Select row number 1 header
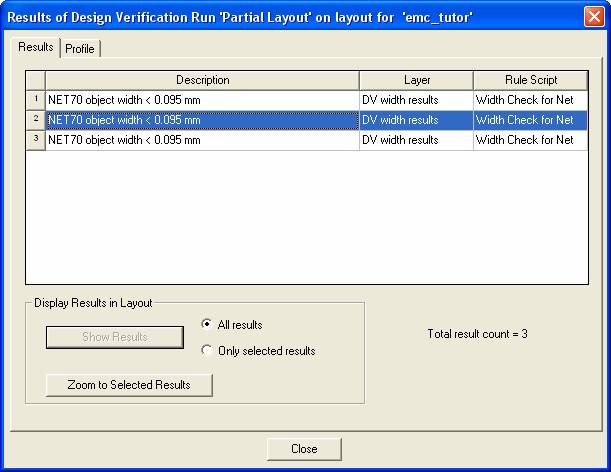The width and height of the screenshot is (611, 472). click(x=35, y=100)
